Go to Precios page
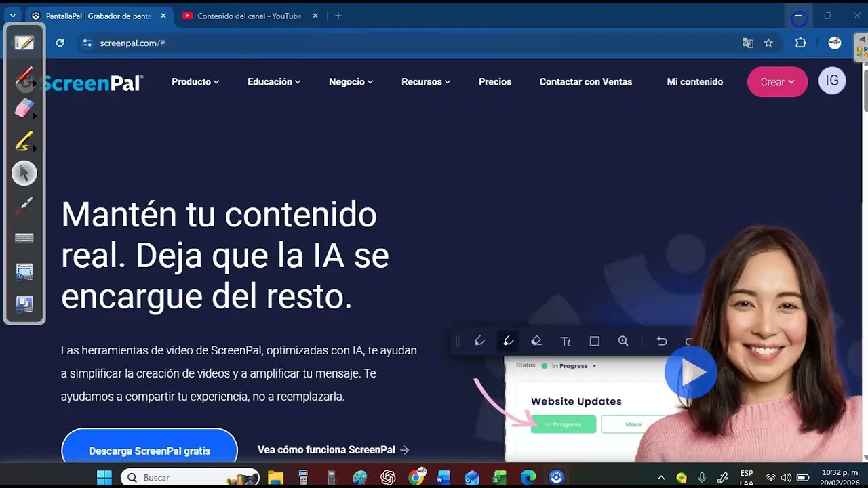Screen dimensions: 868x488 pyautogui.click(x=495, y=81)
